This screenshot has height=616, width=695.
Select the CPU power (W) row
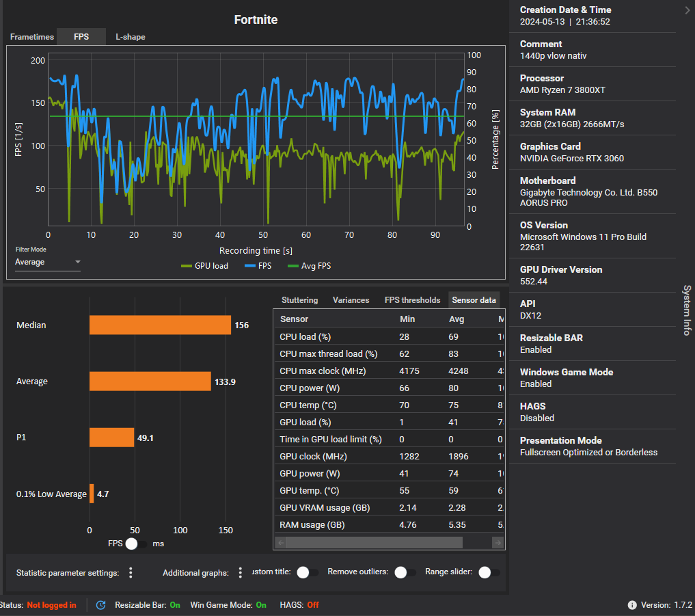click(389, 388)
